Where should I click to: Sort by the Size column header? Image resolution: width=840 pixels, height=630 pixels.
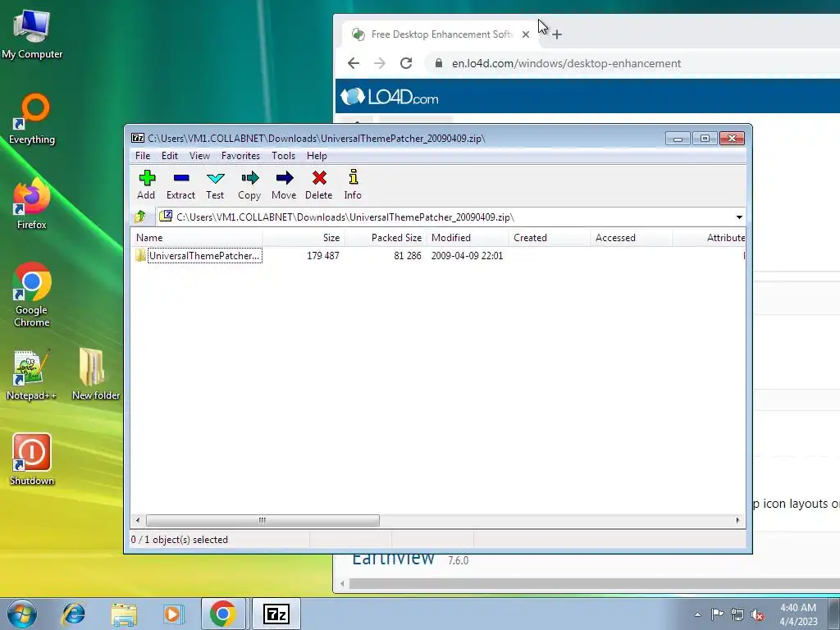pyautogui.click(x=303, y=238)
